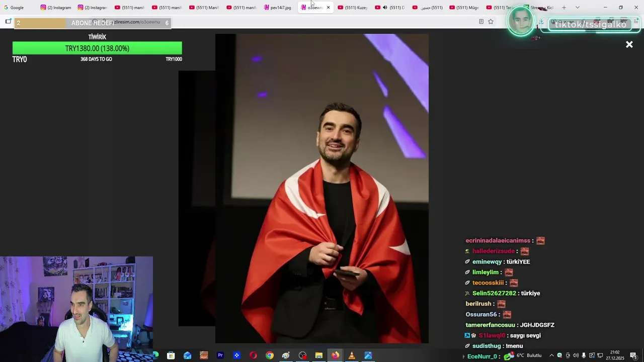Open the (5511) Müge tab

[464, 8]
